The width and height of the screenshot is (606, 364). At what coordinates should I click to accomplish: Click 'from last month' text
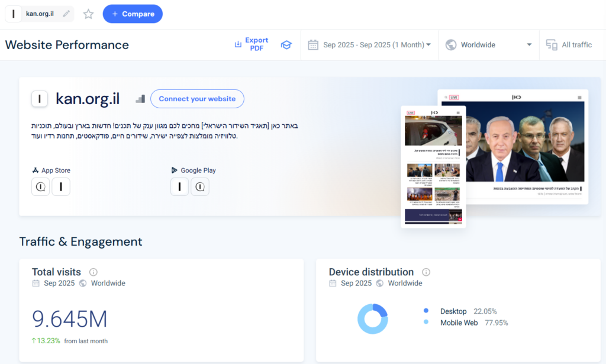click(x=86, y=341)
